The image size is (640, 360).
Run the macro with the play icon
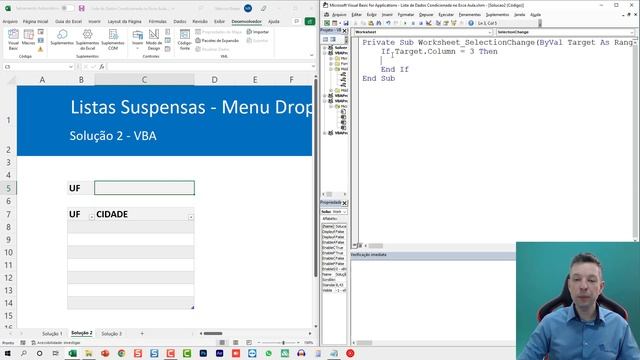click(x=405, y=23)
